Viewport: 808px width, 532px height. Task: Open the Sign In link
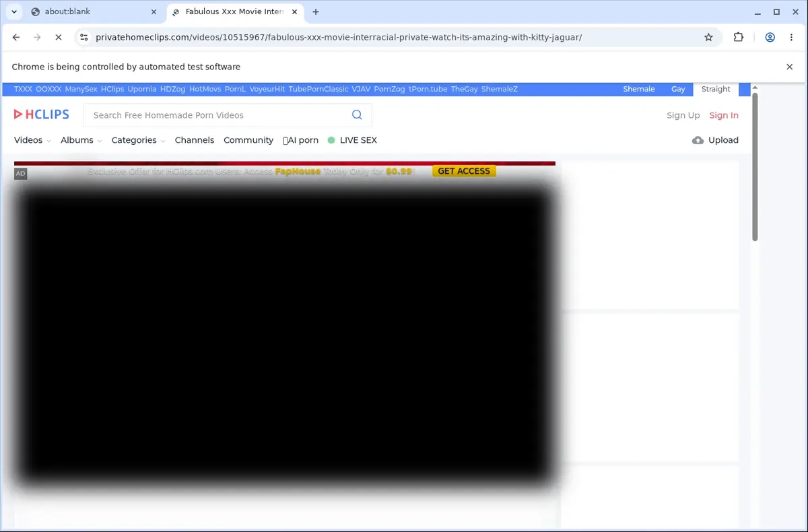click(x=724, y=115)
